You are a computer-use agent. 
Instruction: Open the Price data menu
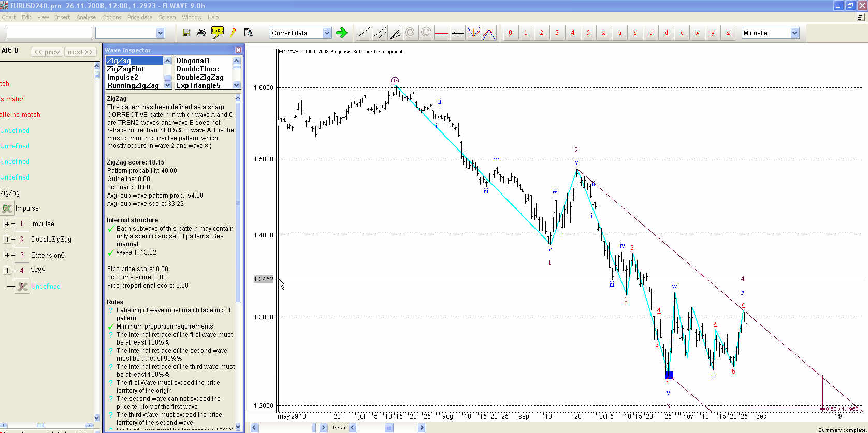pos(140,17)
